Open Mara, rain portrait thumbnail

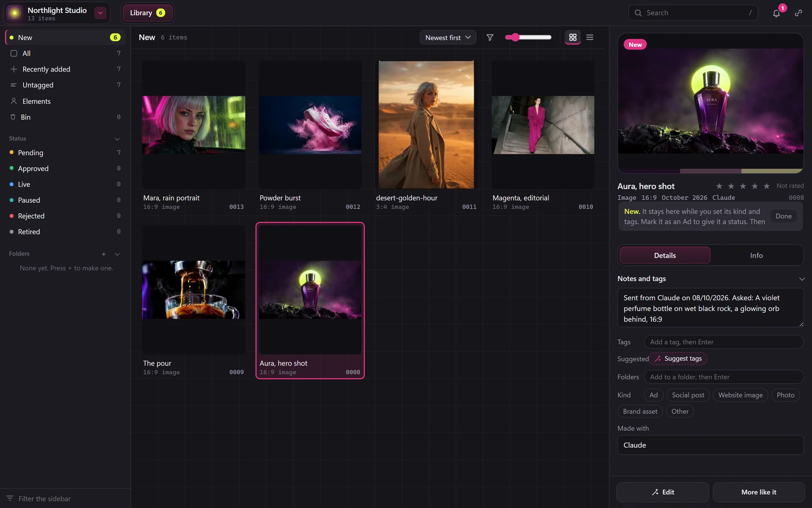(194, 125)
